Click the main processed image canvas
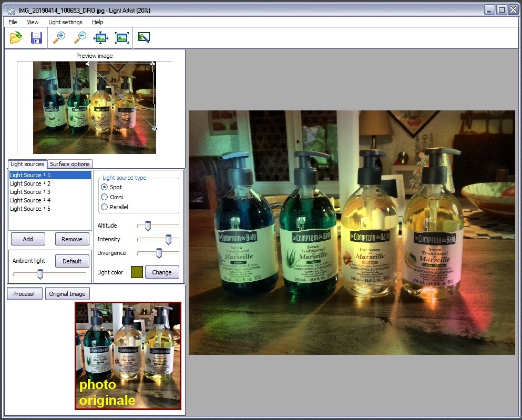Viewport: 522px width, 420px height. (352, 232)
